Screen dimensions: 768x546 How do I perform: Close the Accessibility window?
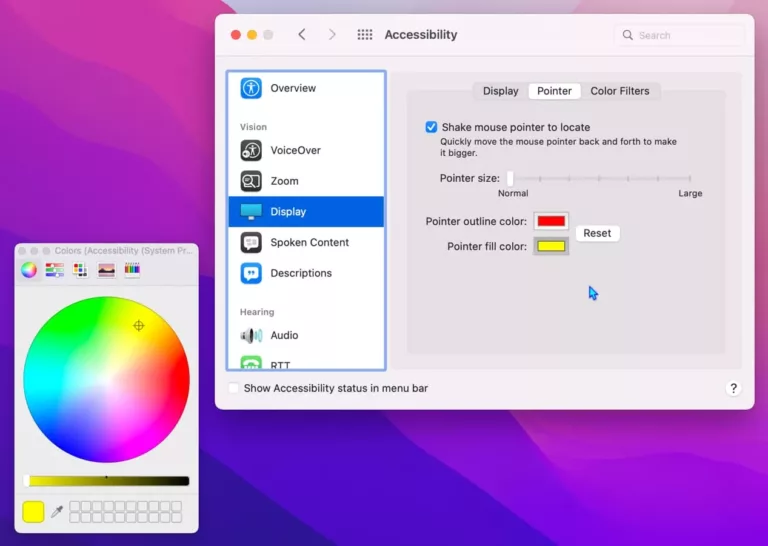click(236, 35)
